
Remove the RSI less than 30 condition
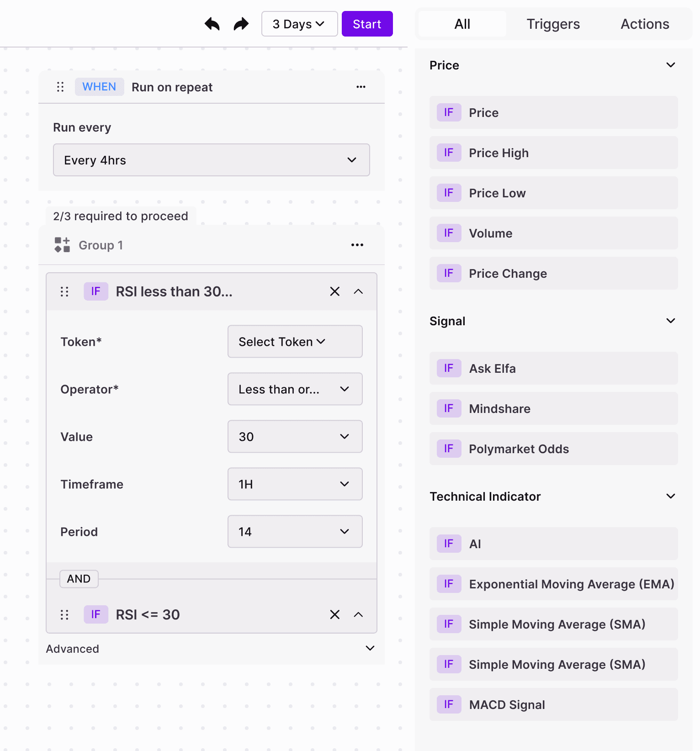coord(334,291)
